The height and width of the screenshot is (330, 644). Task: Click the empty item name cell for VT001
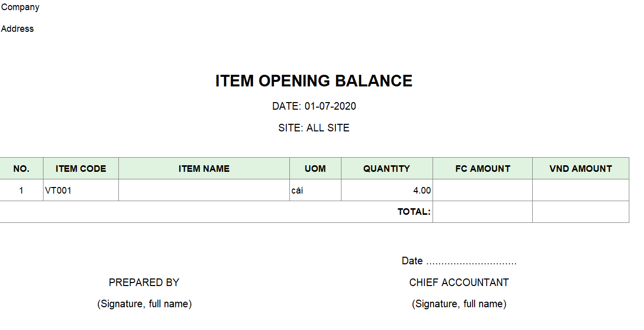click(x=204, y=191)
